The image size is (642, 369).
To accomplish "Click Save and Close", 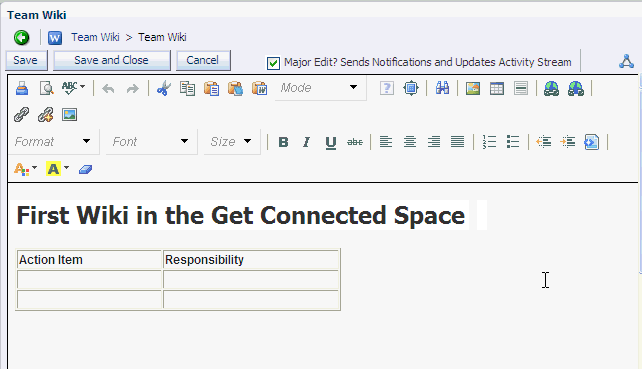I will (x=111, y=60).
